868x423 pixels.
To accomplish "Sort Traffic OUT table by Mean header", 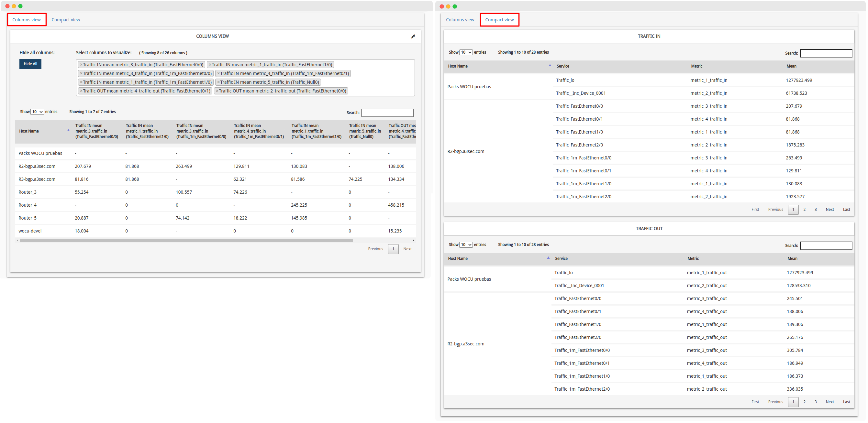I will 792,259.
